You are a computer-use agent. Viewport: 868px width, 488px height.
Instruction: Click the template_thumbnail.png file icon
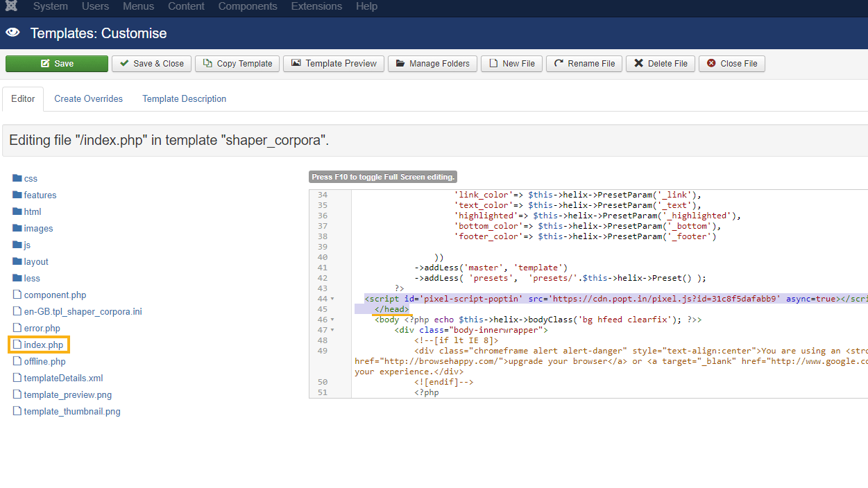17,411
